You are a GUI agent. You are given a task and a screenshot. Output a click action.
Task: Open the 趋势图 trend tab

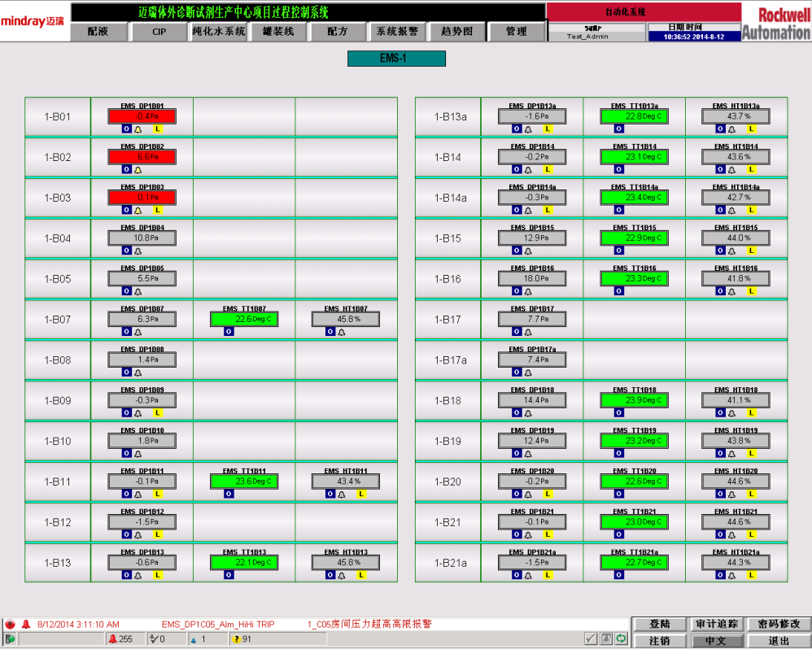pyautogui.click(x=456, y=32)
